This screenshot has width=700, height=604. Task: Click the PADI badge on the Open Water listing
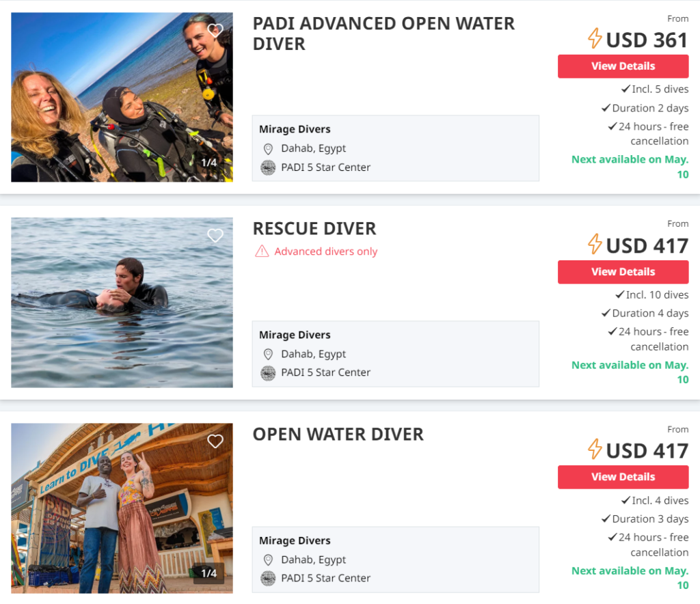click(268, 578)
